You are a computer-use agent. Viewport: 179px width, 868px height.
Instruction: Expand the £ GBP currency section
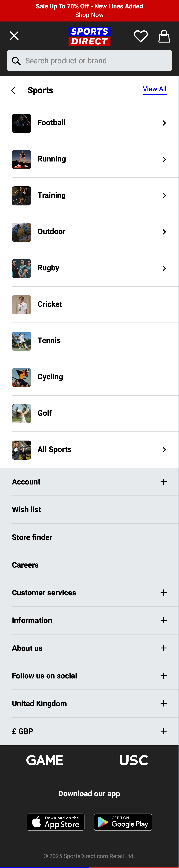click(x=164, y=731)
